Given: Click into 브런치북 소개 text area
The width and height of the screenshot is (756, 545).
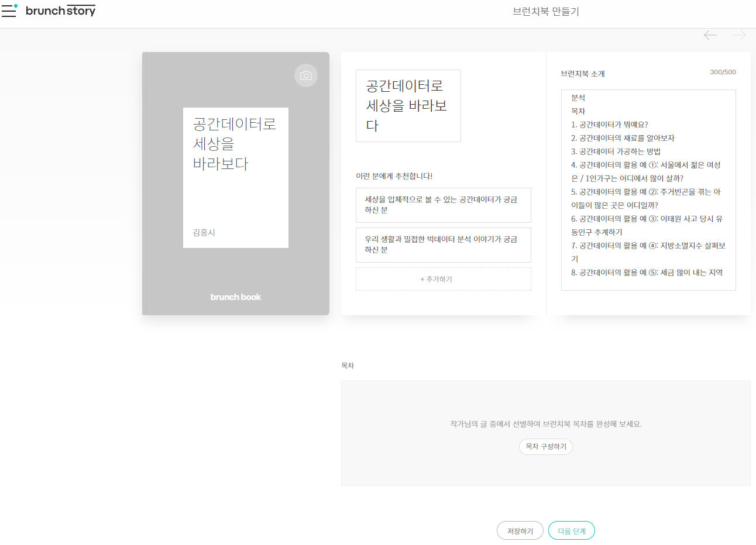Looking at the screenshot, I should tap(648, 190).
